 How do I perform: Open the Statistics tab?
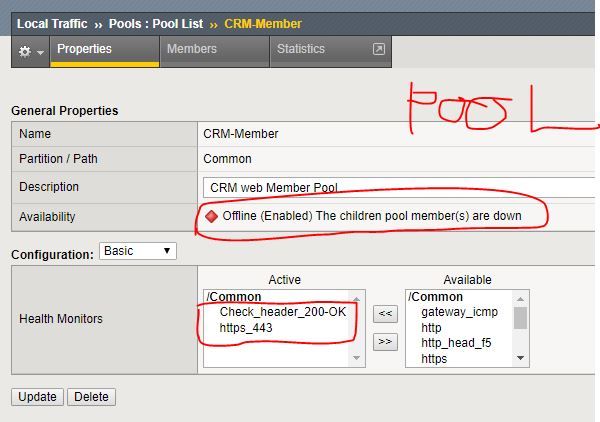(301, 49)
